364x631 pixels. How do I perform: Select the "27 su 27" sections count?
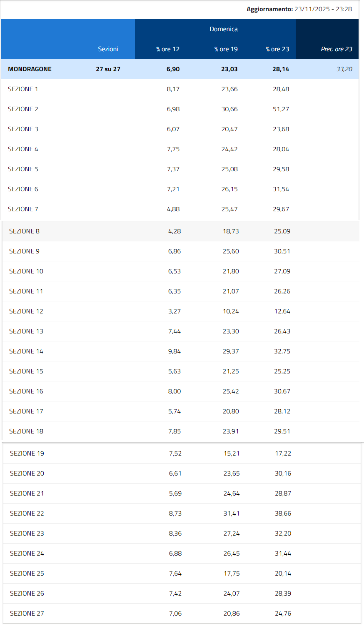pos(108,69)
